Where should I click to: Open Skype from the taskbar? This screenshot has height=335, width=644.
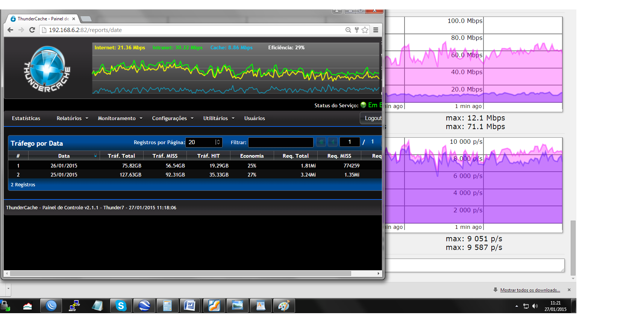(121, 306)
